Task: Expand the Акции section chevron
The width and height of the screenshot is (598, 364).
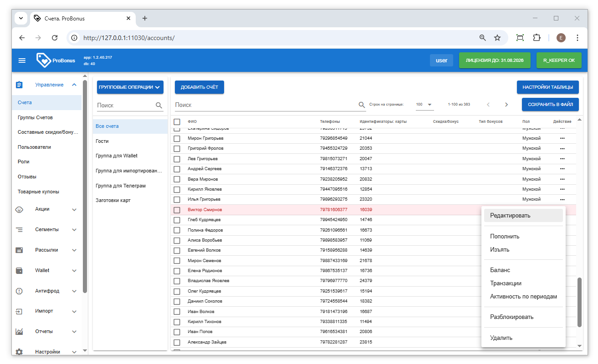Action: point(74,210)
